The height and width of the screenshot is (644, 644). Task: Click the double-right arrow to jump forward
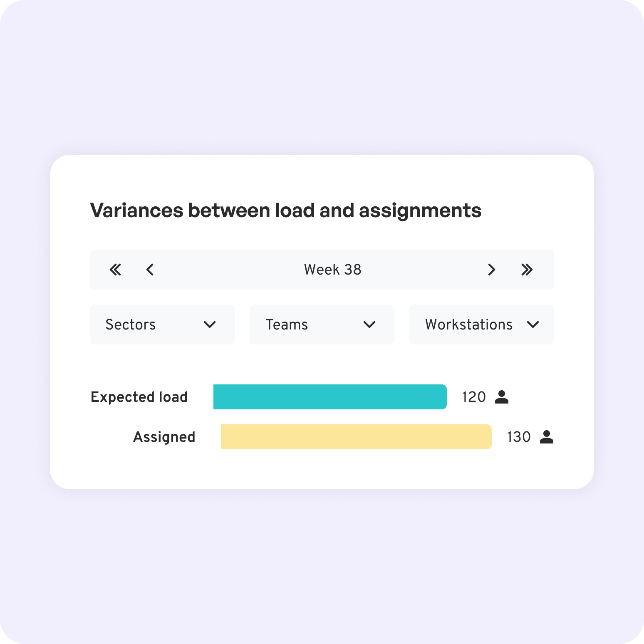(527, 270)
